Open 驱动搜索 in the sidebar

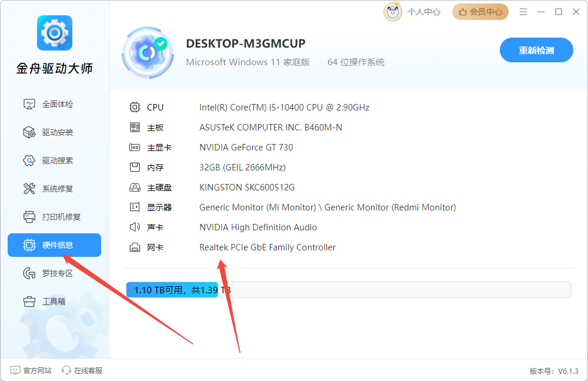pyautogui.click(x=54, y=160)
